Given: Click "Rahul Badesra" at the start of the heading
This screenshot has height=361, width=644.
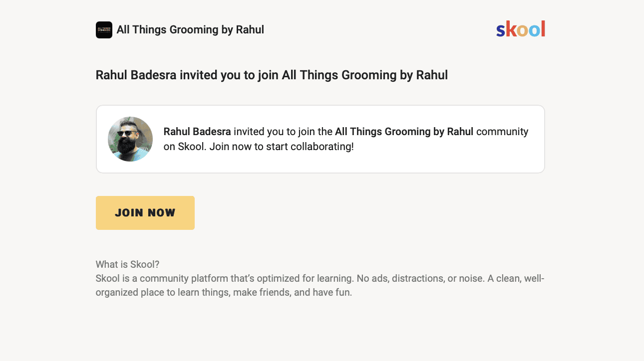Looking at the screenshot, I should coord(136,75).
